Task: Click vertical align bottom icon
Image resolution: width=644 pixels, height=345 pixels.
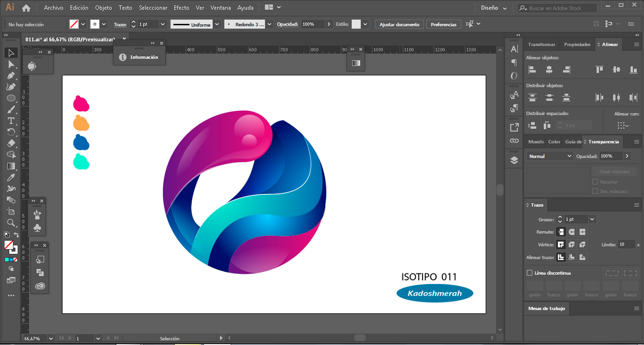Action: click(x=633, y=70)
